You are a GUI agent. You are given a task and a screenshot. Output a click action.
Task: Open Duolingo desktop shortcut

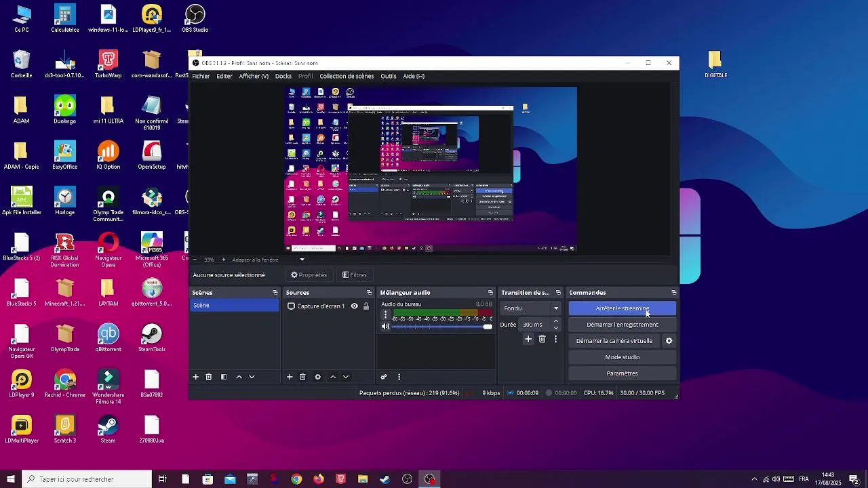pos(65,109)
